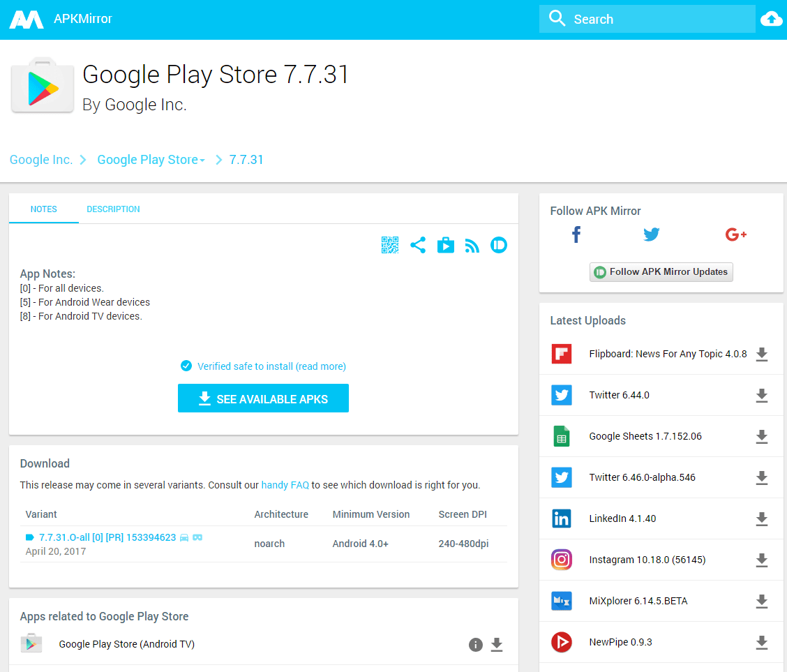Image resolution: width=787 pixels, height=672 pixels.
Task: Open variant 7.7.31.O-all [0] [PR] 153394623
Action: (x=107, y=537)
